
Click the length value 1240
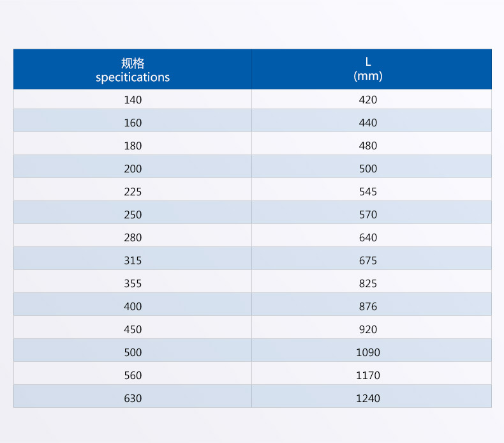(368, 398)
